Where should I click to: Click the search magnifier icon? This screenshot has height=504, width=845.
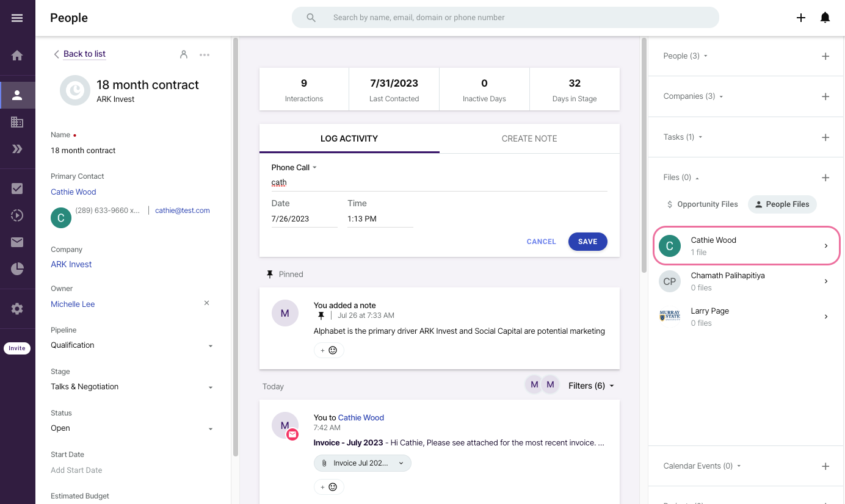[311, 18]
